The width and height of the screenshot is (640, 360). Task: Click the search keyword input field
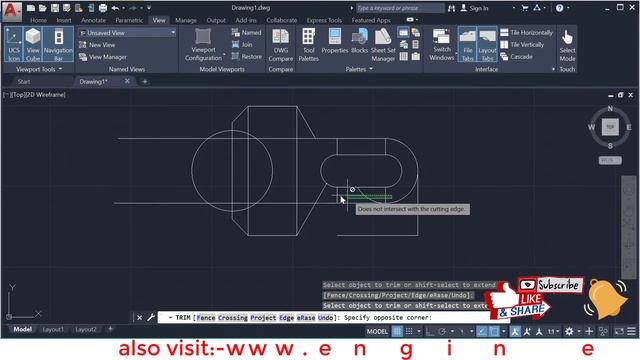(x=400, y=8)
